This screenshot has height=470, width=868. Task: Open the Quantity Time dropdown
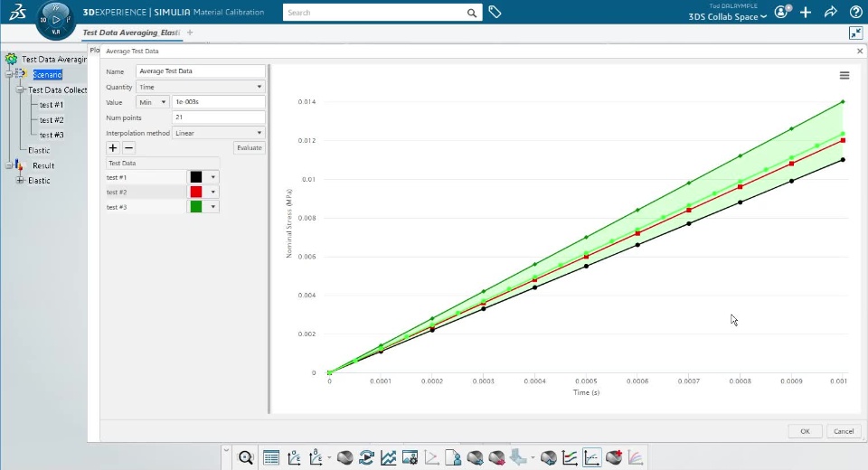point(201,87)
